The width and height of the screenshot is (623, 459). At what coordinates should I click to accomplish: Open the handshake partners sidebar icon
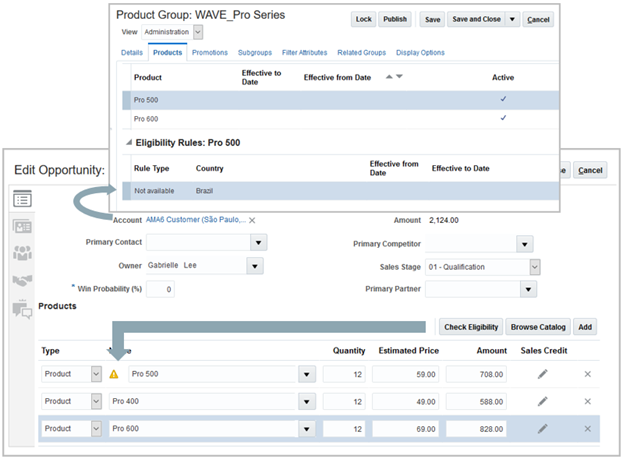22,281
